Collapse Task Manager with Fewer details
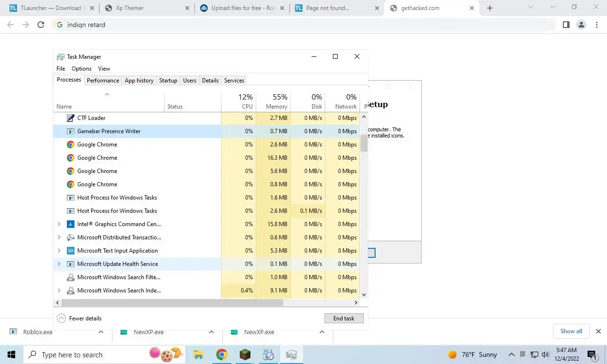The image size is (607, 364). [x=79, y=318]
